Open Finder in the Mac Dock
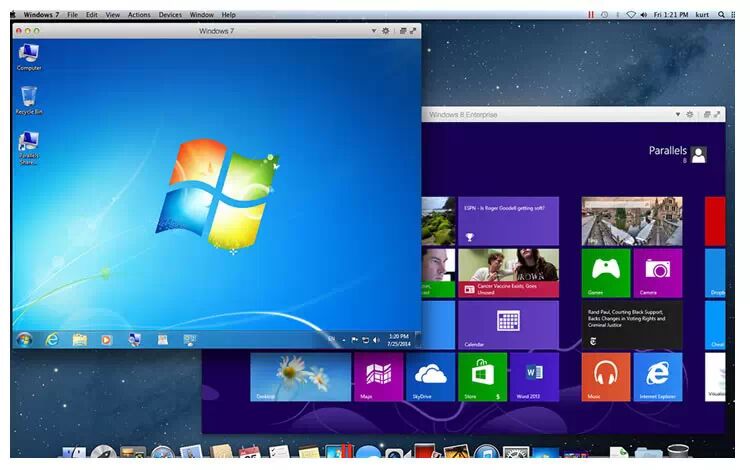Image resolution: width=750 pixels, height=470 pixels. point(74,452)
